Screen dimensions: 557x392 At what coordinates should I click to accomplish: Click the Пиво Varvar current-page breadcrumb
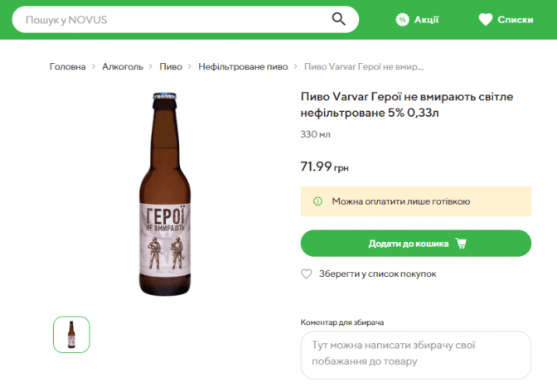[x=365, y=66]
